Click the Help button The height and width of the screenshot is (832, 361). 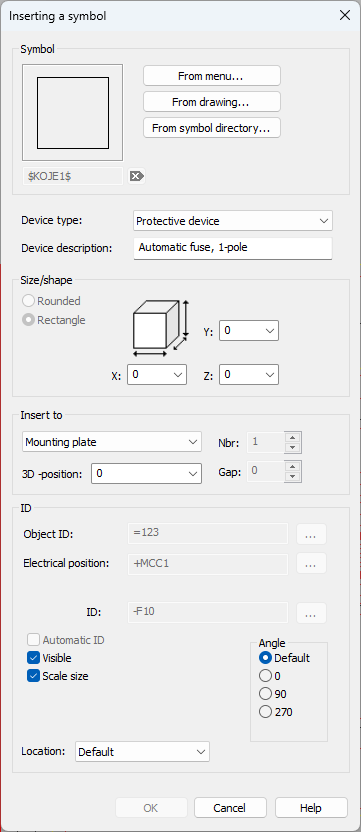311,808
